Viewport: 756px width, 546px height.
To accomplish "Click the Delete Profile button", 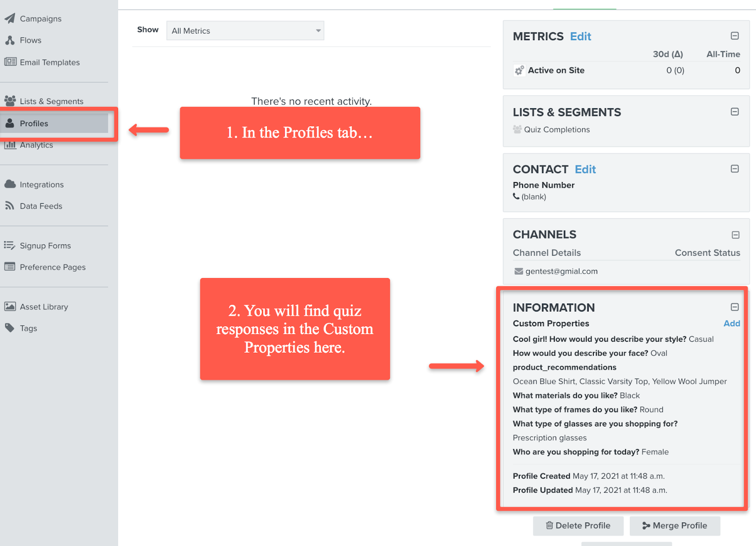I will click(578, 526).
